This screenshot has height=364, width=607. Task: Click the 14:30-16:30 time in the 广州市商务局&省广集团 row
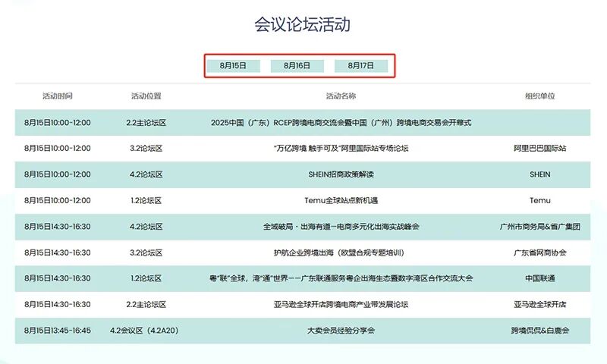[x=58, y=227]
